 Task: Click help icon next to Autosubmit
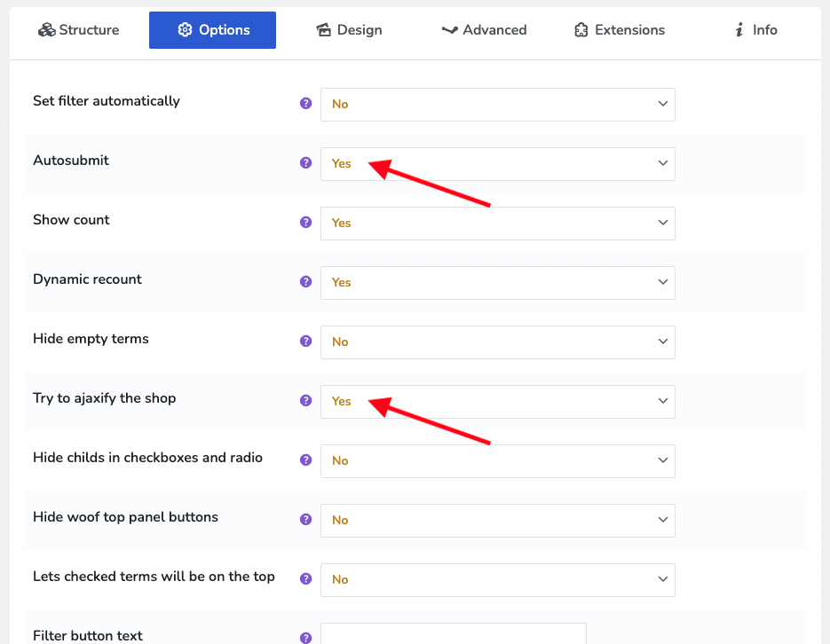305,163
